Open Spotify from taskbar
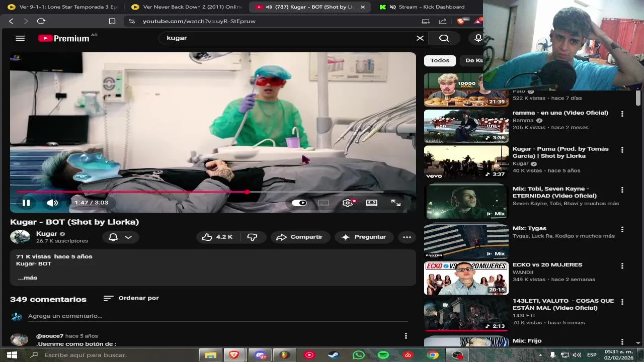644x362 pixels. tap(383, 355)
